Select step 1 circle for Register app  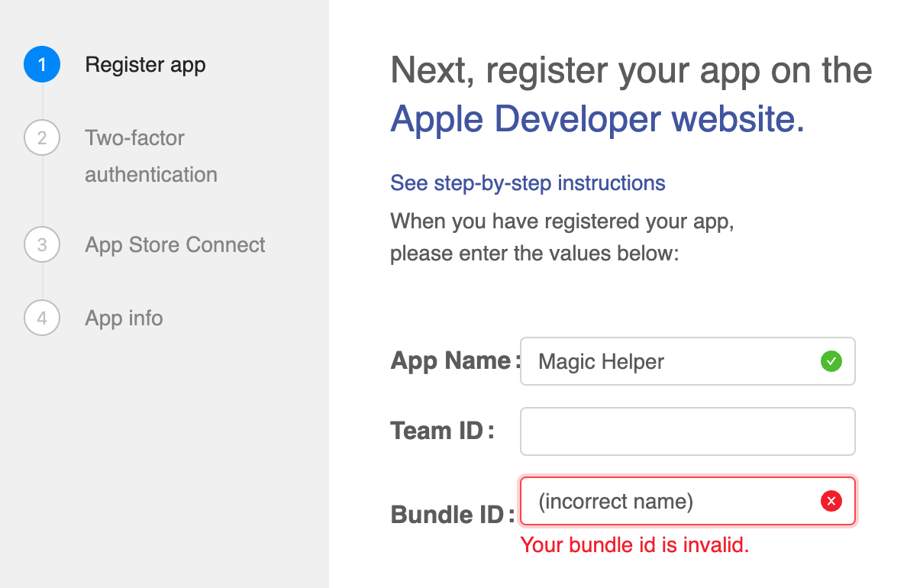tap(42, 64)
